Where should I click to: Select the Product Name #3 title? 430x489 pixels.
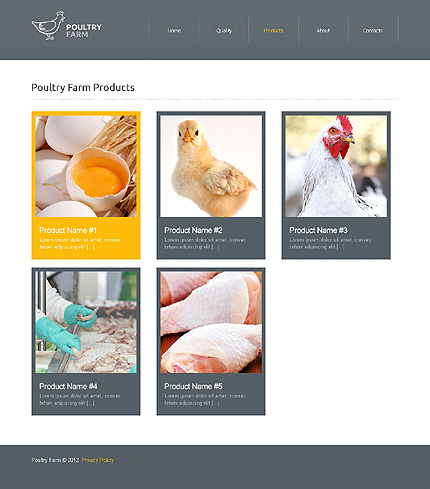click(318, 230)
